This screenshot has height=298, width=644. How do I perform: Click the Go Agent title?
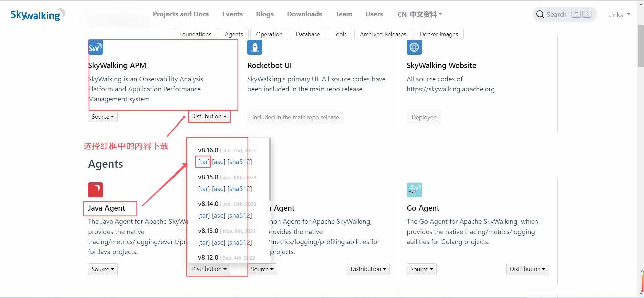tap(423, 208)
